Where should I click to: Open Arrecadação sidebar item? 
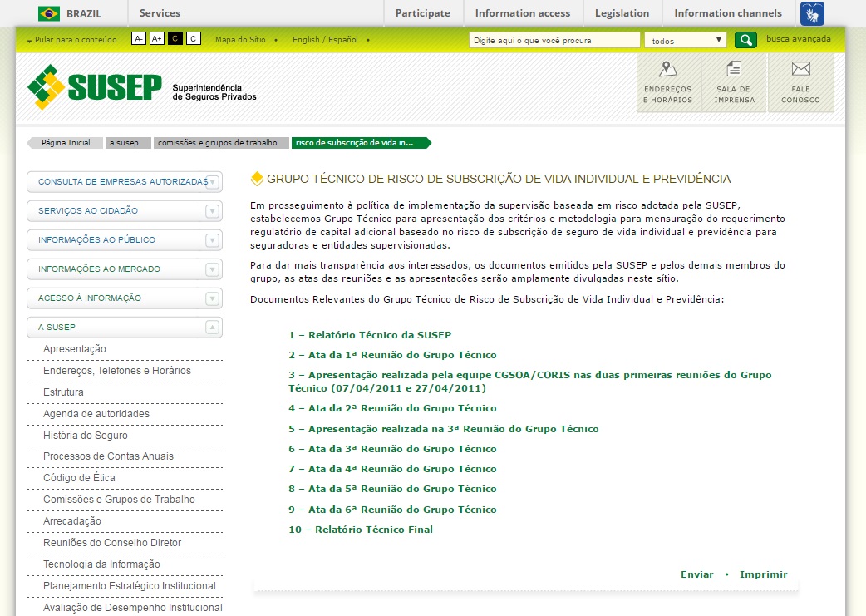(71, 521)
